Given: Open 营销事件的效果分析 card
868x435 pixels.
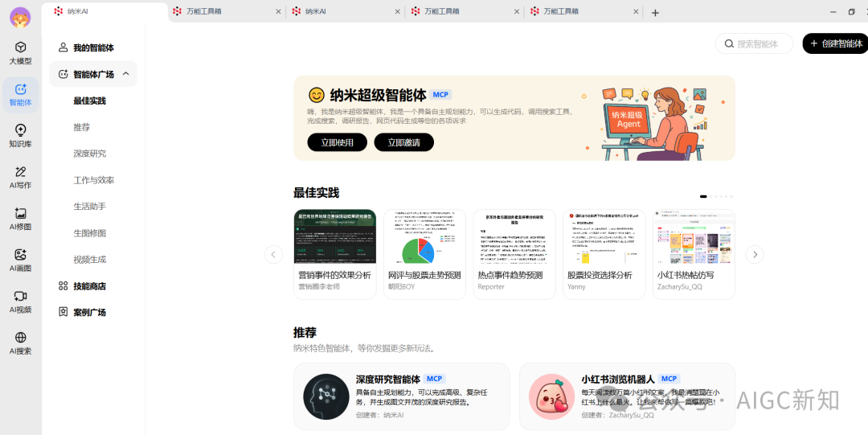Looking at the screenshot, I should click(335, 254).
